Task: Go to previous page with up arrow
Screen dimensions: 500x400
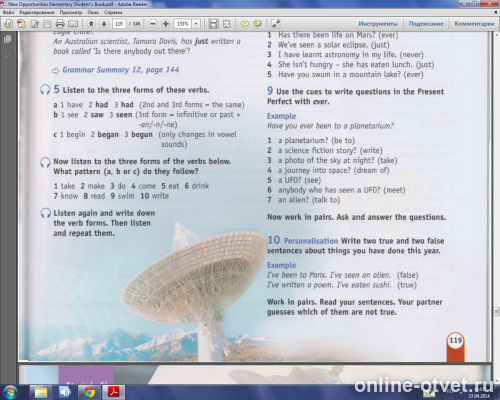Action: click(91, 24)
